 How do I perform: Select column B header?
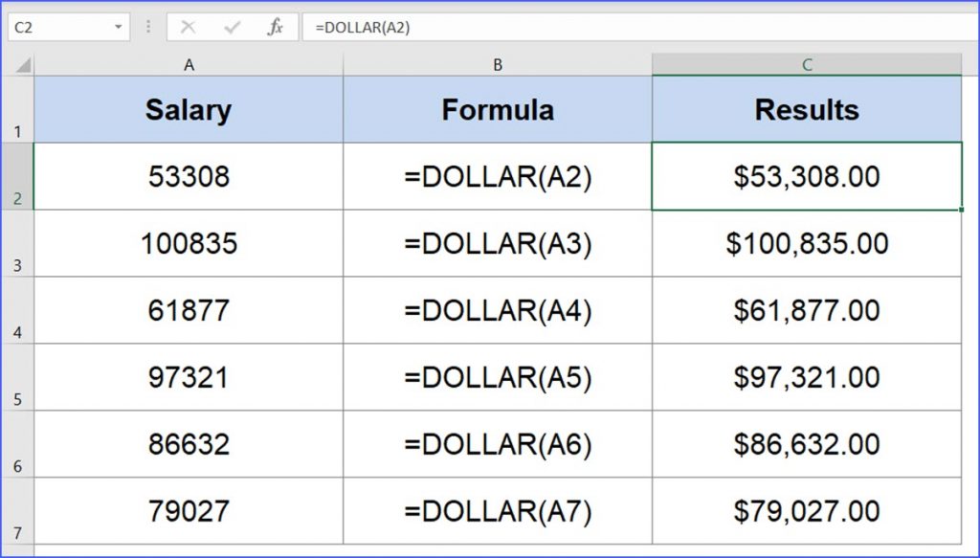pyautogui.click(x=497, y=64)
